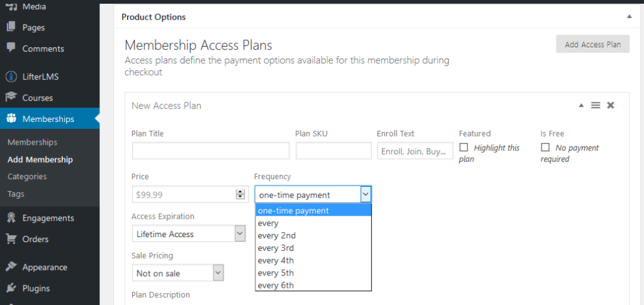
Task: Increase price using stepper arrow
Action: tap(240, 192)
